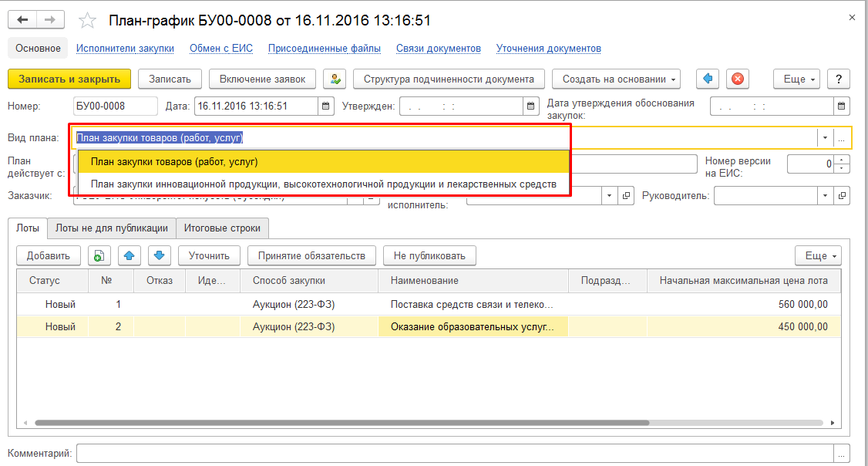Increase or decrease Номер версии with the stepper arrows
Image resolution: width=868 pixels, height=466 pixels.
(x=842, y=164)
